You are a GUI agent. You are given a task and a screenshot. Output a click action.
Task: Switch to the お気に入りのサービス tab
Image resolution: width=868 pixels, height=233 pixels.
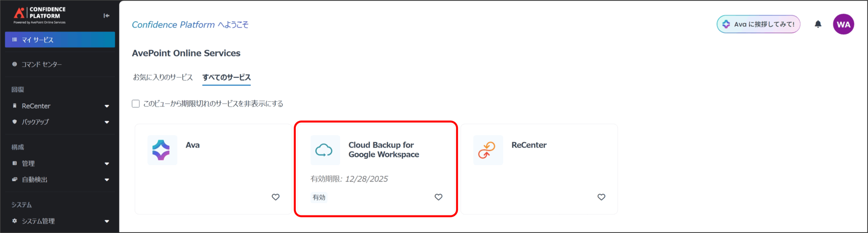[x=163, y=77]
